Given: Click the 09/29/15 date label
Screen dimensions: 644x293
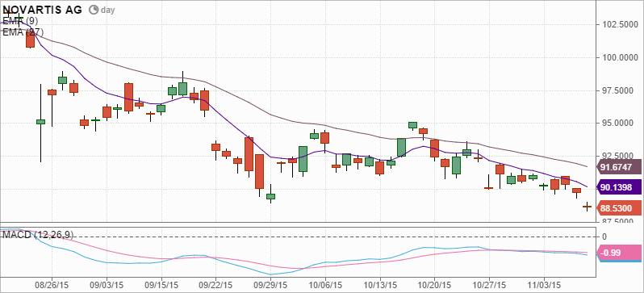Looking at the screenshot, I should [x=270, y=285].
